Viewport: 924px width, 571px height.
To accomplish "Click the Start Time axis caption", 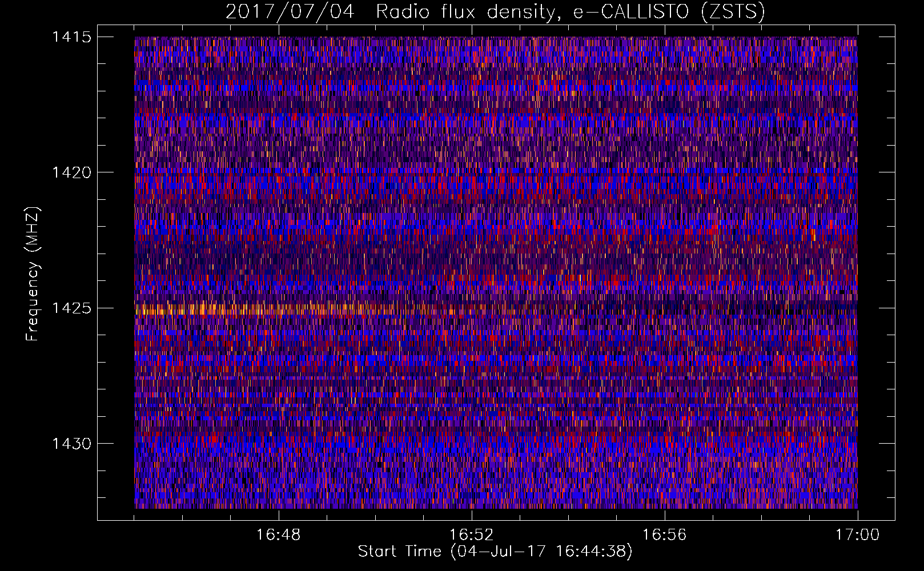I will 495,552.
